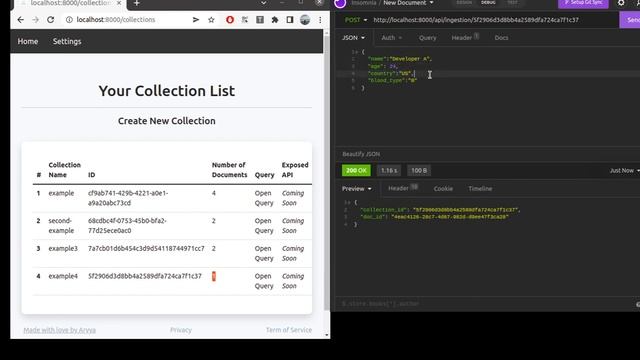Open the Preview mode dropdown
Viewport: 640px width, 360px height.
click(x=357, y=189)
